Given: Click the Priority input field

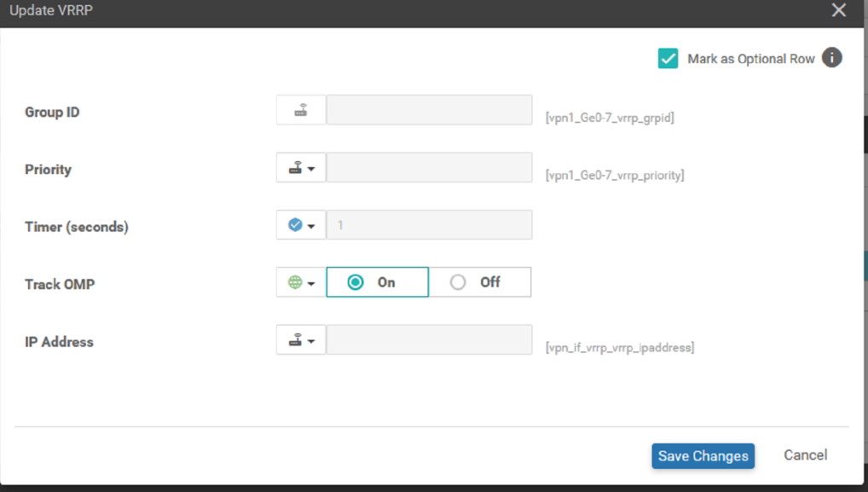Looking at the screenshot, I should tap(429, 168).
